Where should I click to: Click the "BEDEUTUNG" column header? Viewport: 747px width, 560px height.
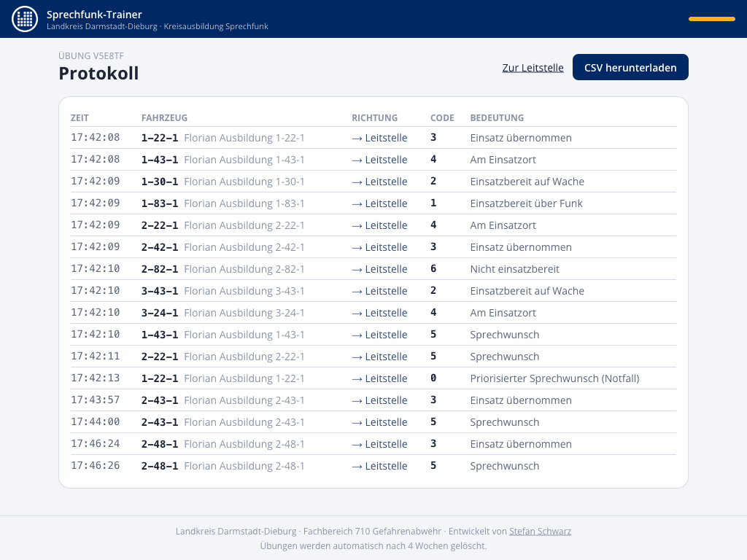[497, 117]
